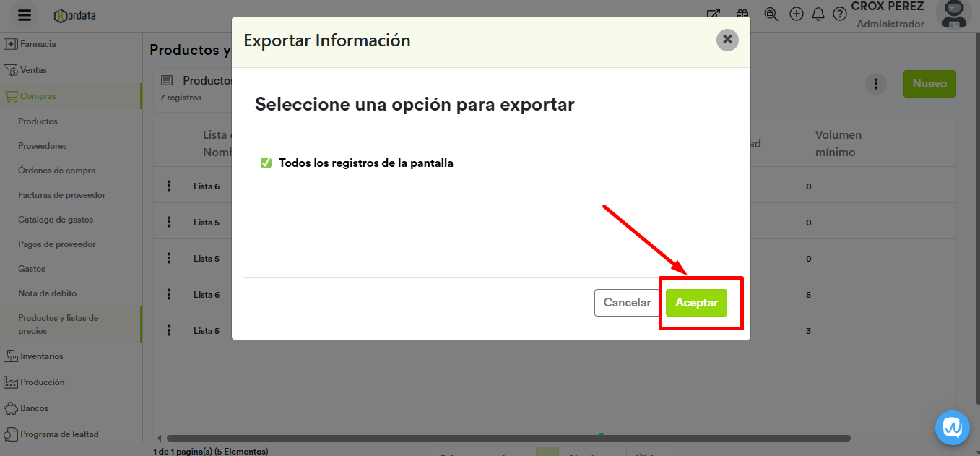Click the external link share icon

coord(714,14)
